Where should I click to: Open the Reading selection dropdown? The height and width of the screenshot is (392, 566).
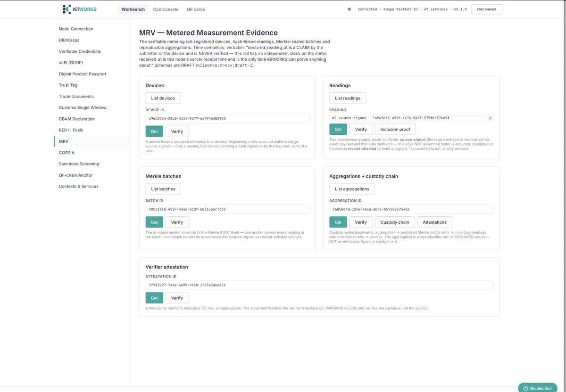click(x=411, y=118)
